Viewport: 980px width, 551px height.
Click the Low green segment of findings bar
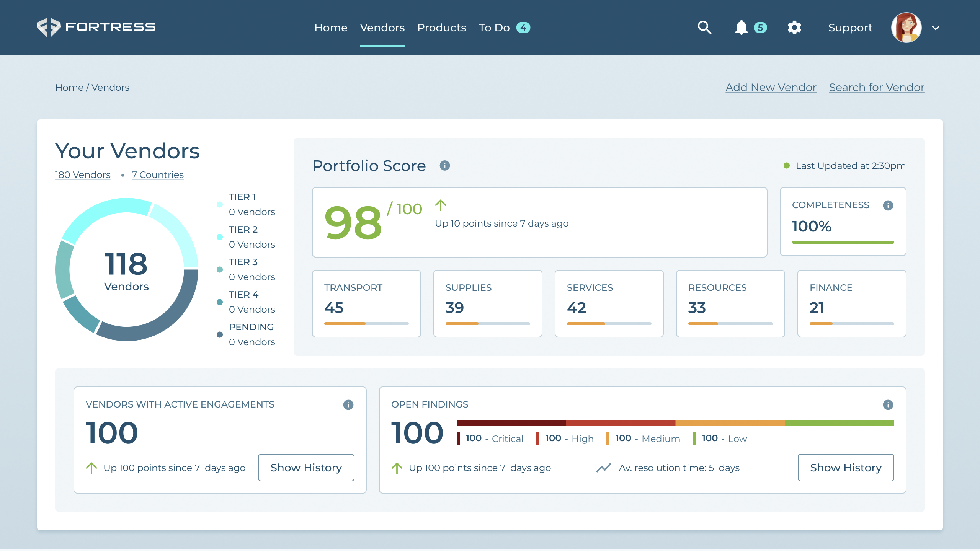(x=840, y=423)
